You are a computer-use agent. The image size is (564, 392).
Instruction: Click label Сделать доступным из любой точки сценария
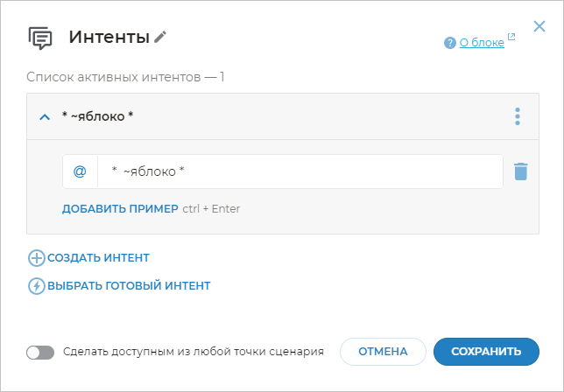click(194, 352)
